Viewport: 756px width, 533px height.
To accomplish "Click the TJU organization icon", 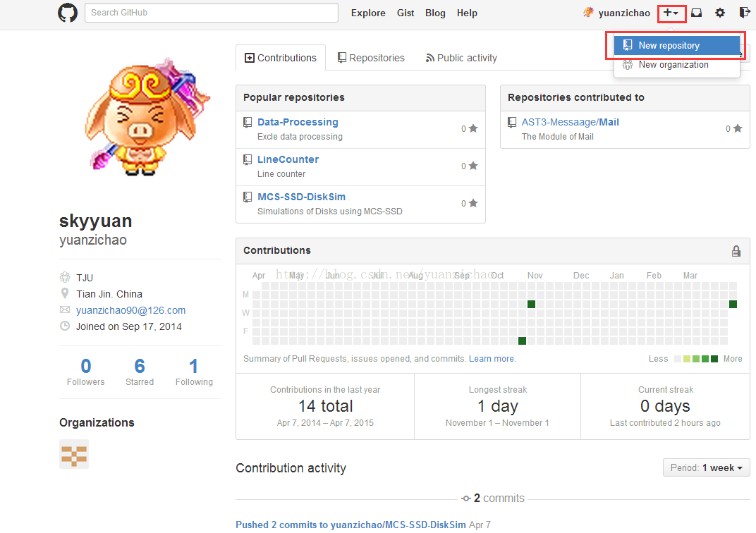I will (x=65, y=277).
